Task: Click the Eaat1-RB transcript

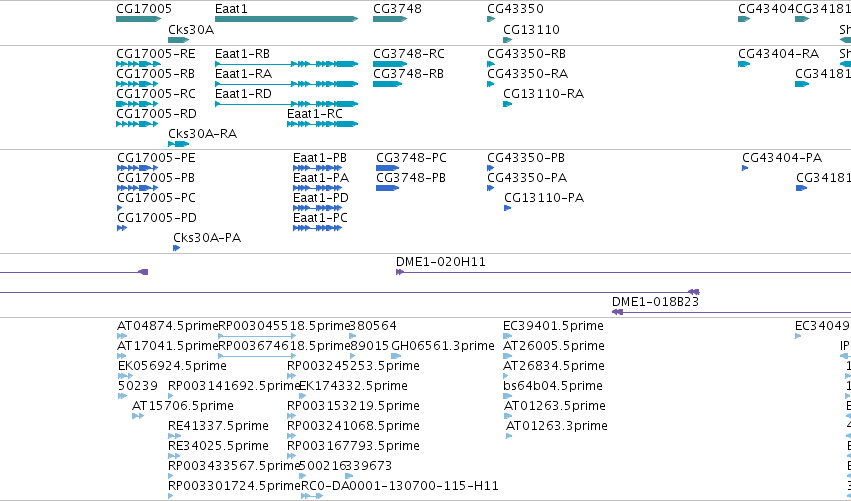Action: [287, 64]
